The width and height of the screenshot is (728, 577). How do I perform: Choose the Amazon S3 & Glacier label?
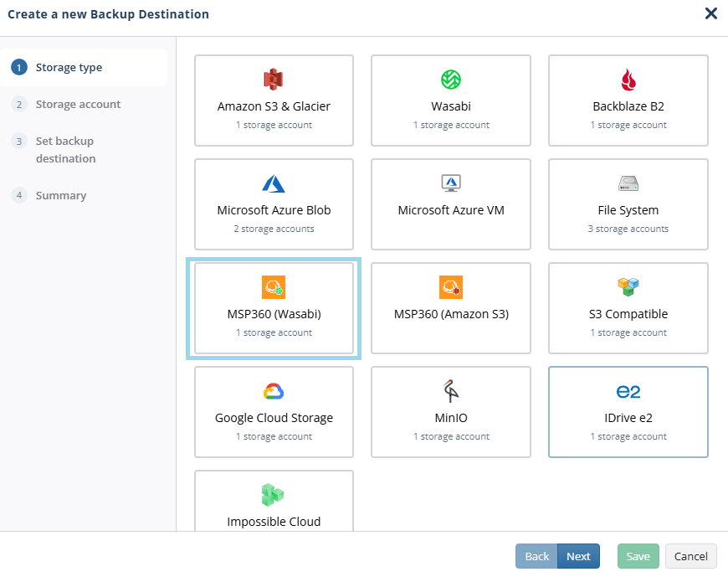pyautogui.click(x=274, y=106)
